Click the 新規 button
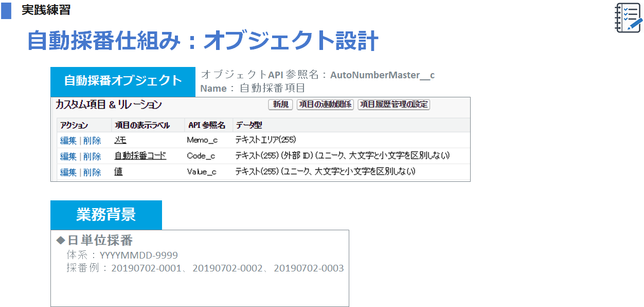The height and width of the screenshot is (307, 644). 280,105
